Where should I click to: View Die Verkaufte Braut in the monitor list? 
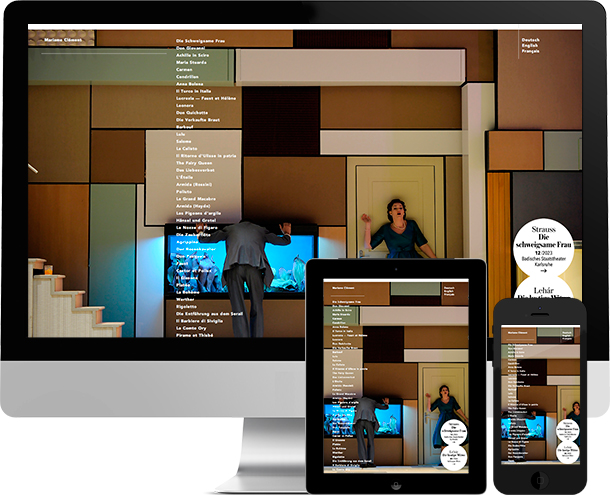tap(198, 120)
